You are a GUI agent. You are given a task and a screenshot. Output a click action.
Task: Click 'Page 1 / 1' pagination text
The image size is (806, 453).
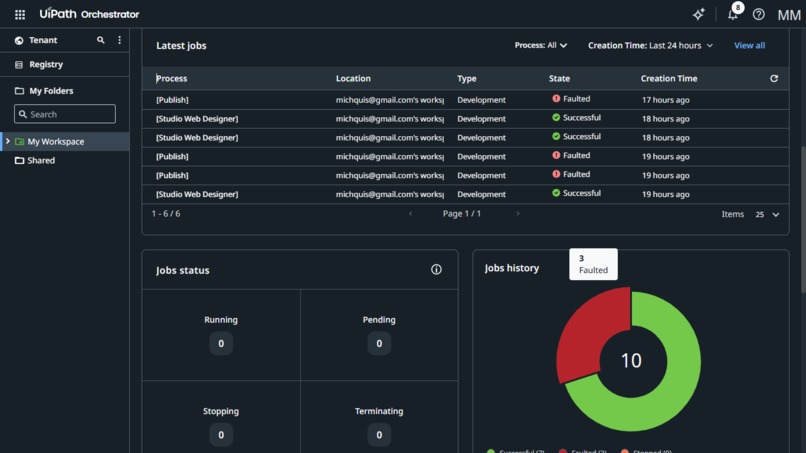pyautogui.click(x=462, y=213)
